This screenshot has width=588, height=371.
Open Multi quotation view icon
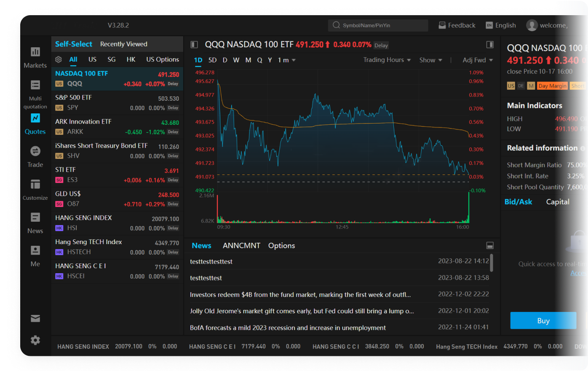click(35, 85)
